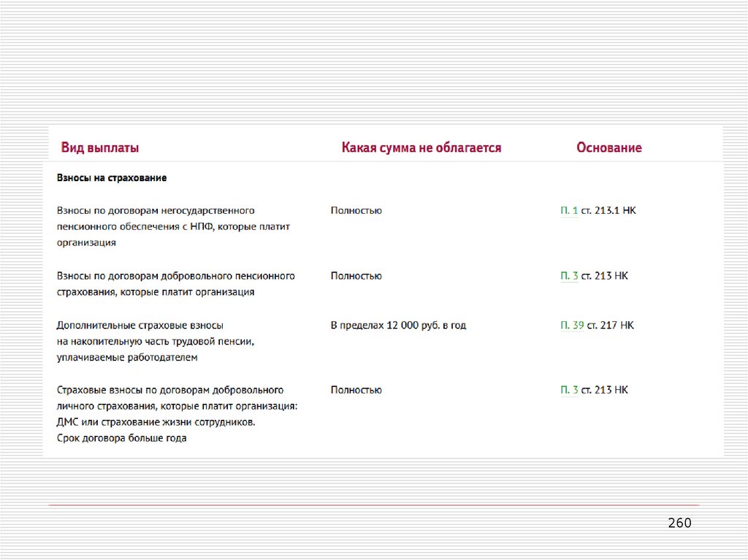
Task: Click the 'Основание' column header
Action: (x=608, y=147)
